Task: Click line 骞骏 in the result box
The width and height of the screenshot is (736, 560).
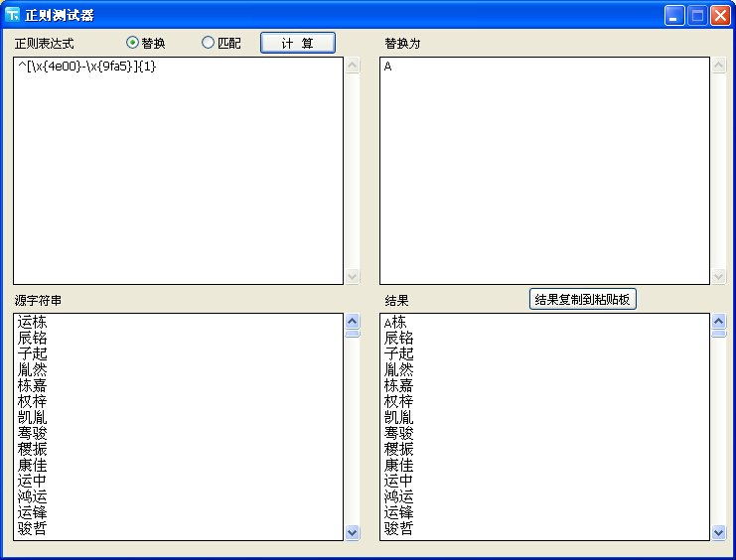Action: coord(399,434)
